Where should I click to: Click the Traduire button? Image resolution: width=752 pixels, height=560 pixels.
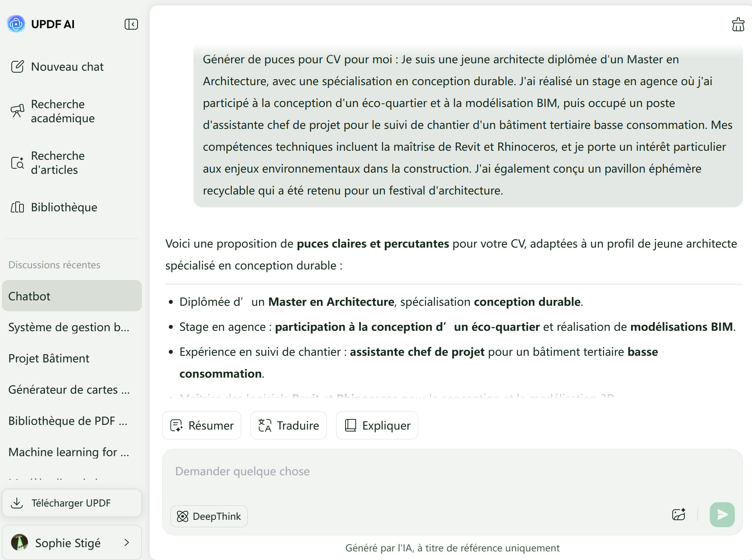tap(288, 425)
